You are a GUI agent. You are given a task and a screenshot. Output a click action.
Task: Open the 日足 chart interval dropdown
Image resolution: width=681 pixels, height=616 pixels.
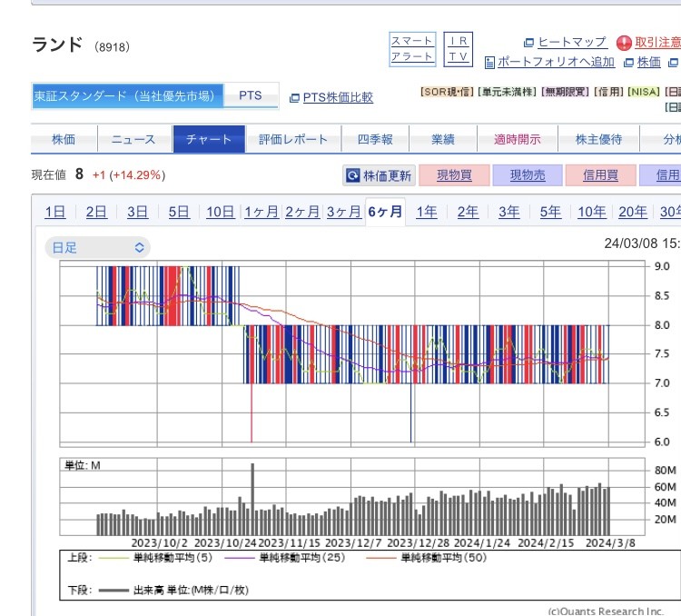97,247
